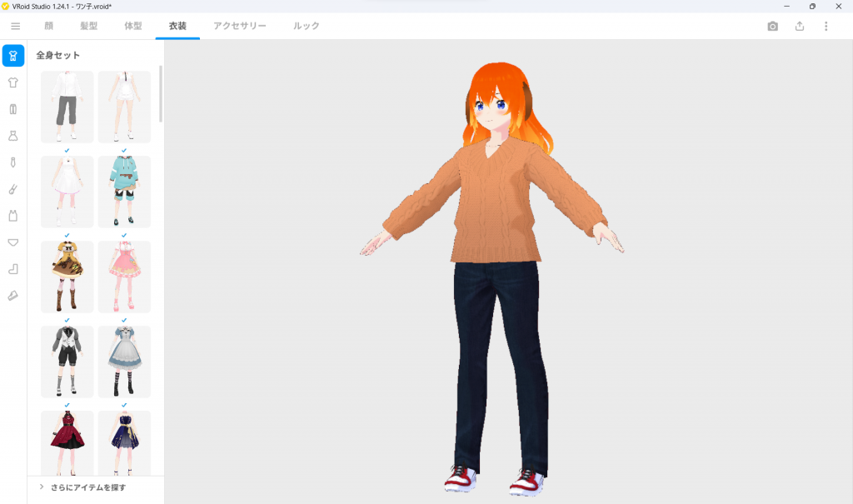
Task: Open the camera capture tool
Action: coord(772,26)
